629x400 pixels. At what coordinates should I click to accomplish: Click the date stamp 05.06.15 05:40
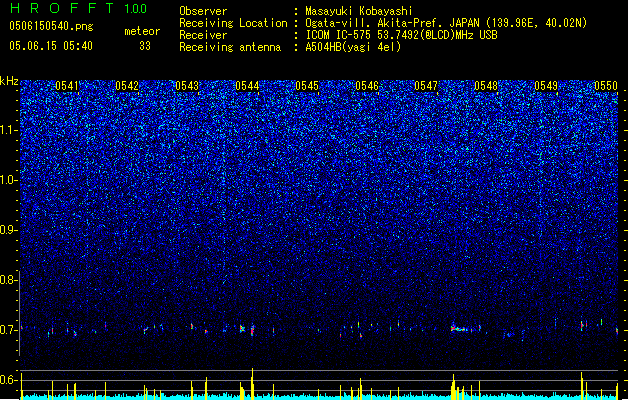51,46
